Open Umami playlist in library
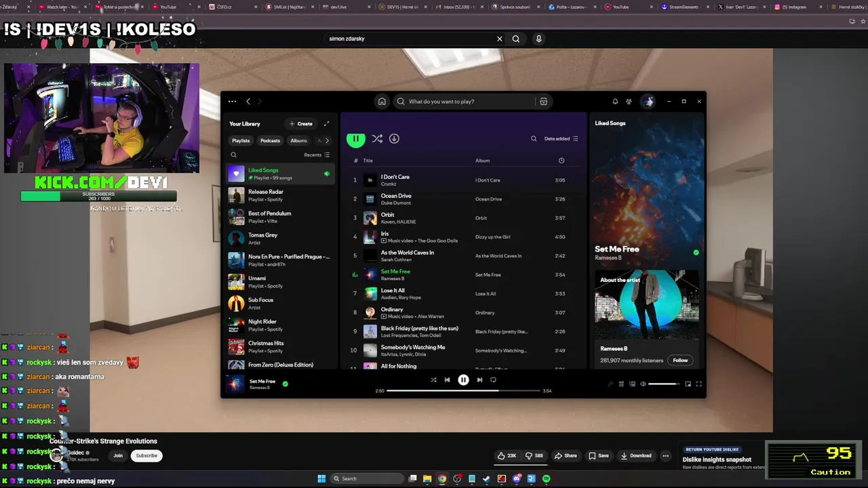Screen dimensions: 868x488 pos(279,282)
